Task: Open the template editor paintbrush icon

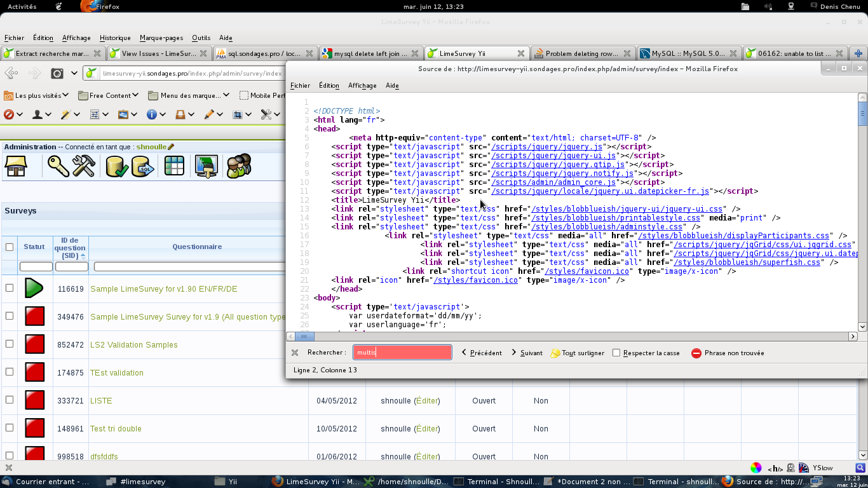Action: (206, 166)
